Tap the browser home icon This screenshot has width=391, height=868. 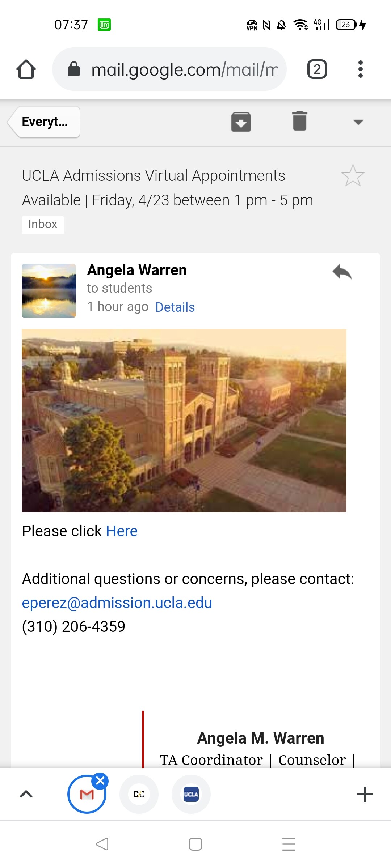pyautogui.click(x=26, y=69)
